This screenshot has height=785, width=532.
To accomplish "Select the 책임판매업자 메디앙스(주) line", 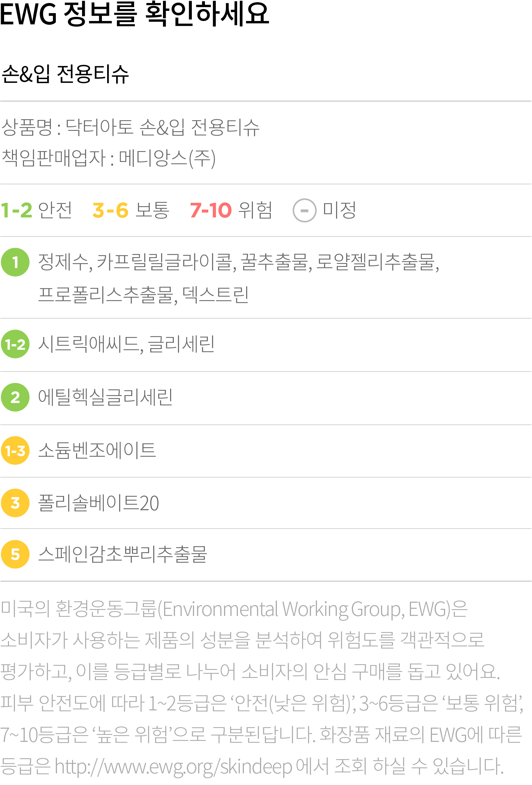I will [109, 158].
